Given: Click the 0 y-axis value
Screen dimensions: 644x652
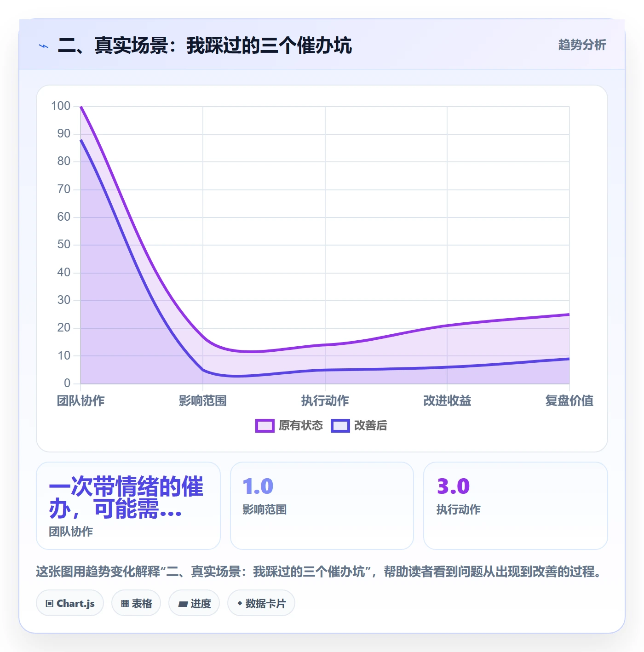Looking at the screenshot, I should 67,383.
